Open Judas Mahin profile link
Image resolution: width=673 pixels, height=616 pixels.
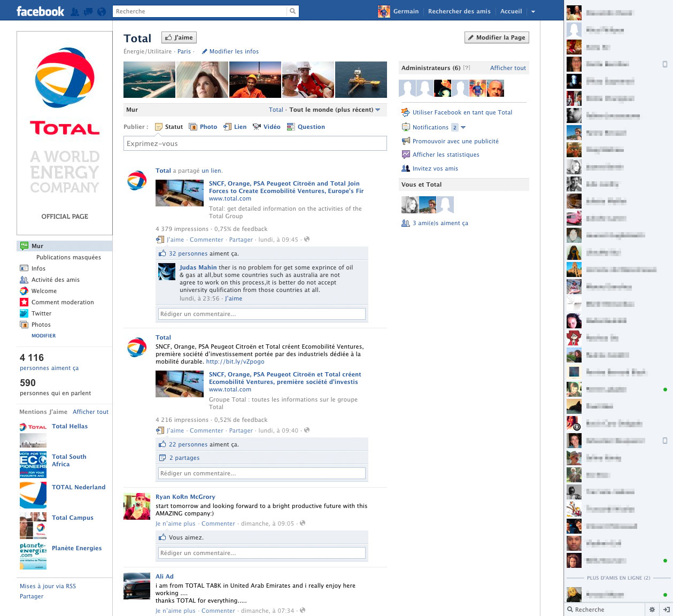(x=198, y=267)
